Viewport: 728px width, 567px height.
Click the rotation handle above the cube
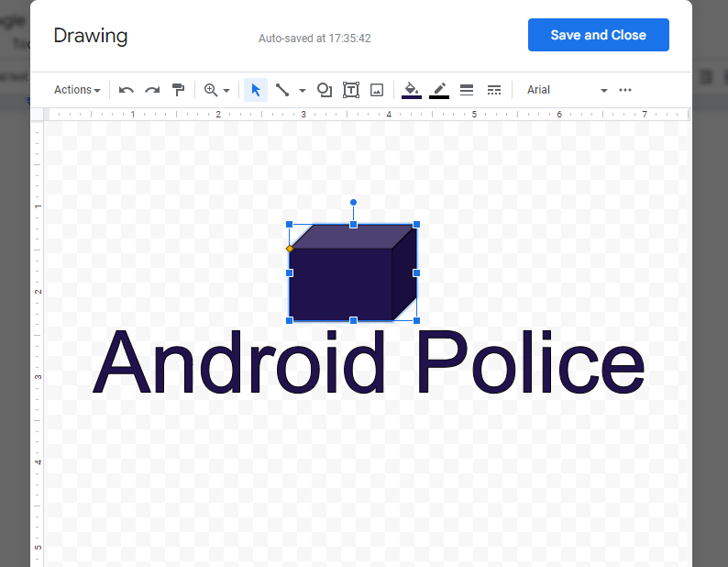click(x=353, y=202)
